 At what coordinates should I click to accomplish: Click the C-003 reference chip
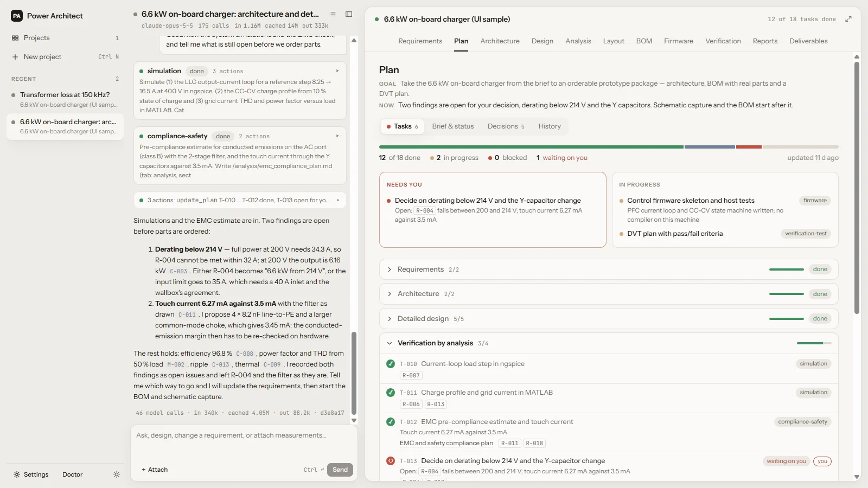pyautogui.click(x=178, y=271)
